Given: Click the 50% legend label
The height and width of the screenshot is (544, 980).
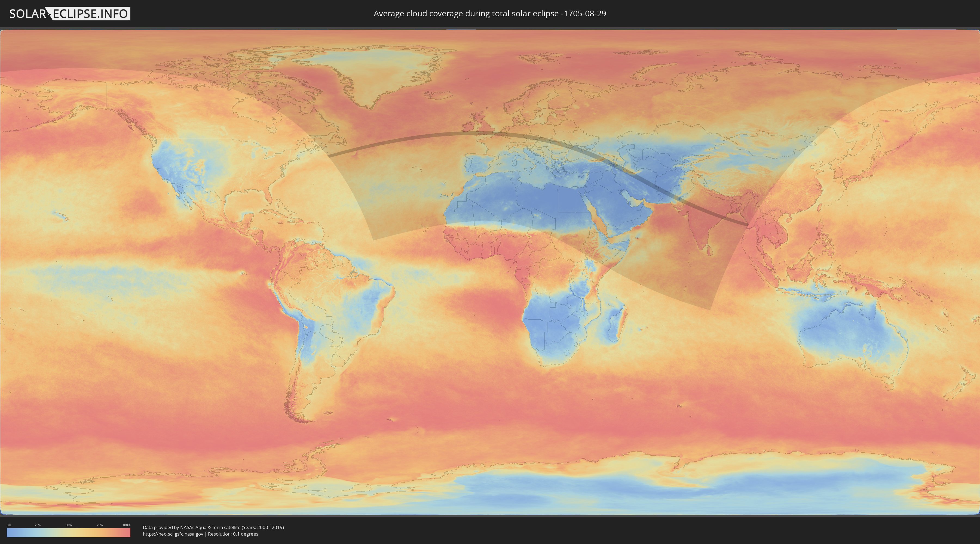Looking at the screenshot, I should (x=69, y=525).
